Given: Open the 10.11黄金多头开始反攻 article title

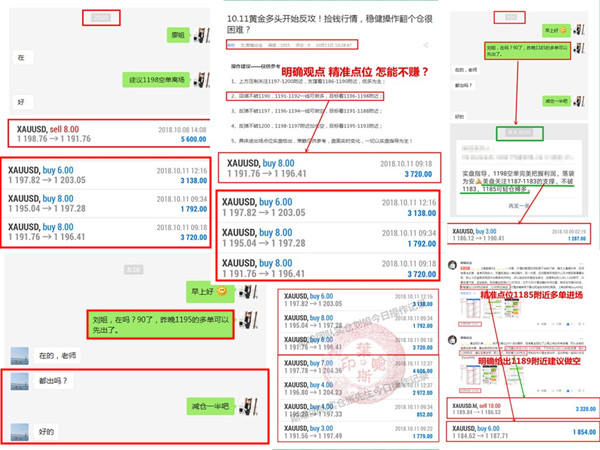Looking at the screenshot, I should click(330, 24).
